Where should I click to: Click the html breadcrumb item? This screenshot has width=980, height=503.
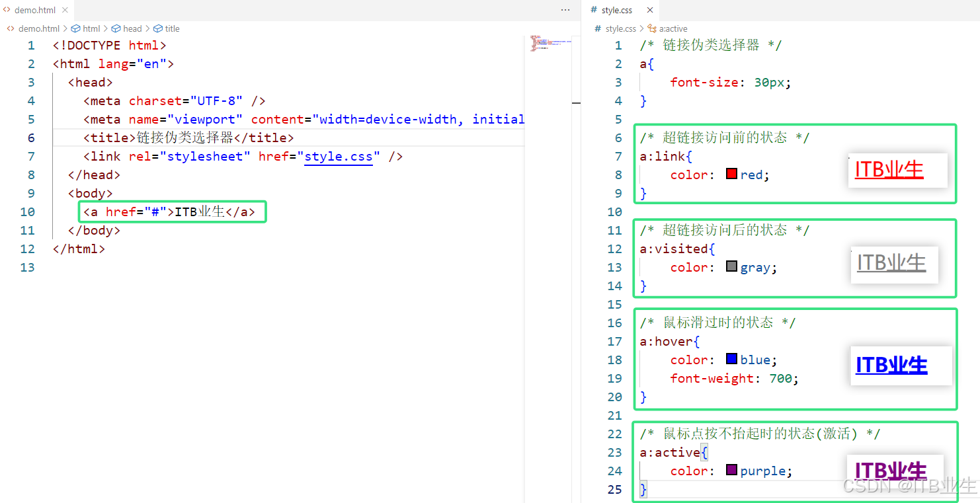(x=91, y=28)
